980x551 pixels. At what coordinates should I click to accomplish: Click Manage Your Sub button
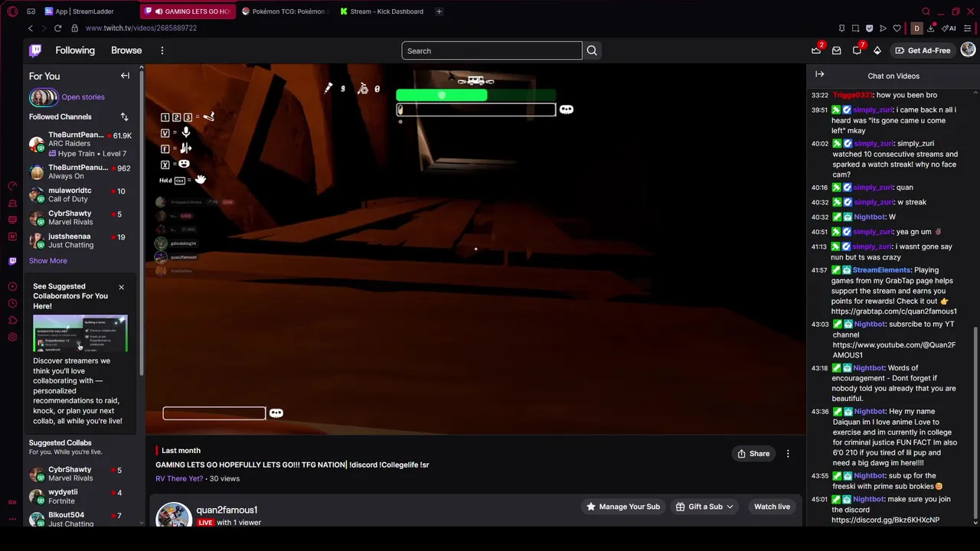point(622,507)
